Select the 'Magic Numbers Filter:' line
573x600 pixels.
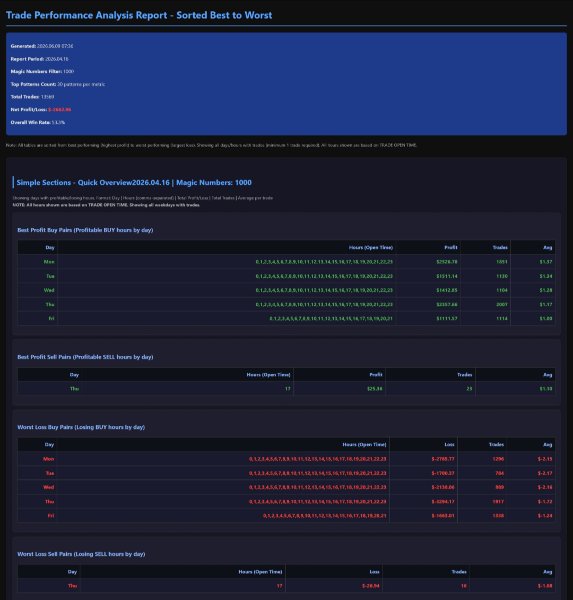click(x=42, y=72)
